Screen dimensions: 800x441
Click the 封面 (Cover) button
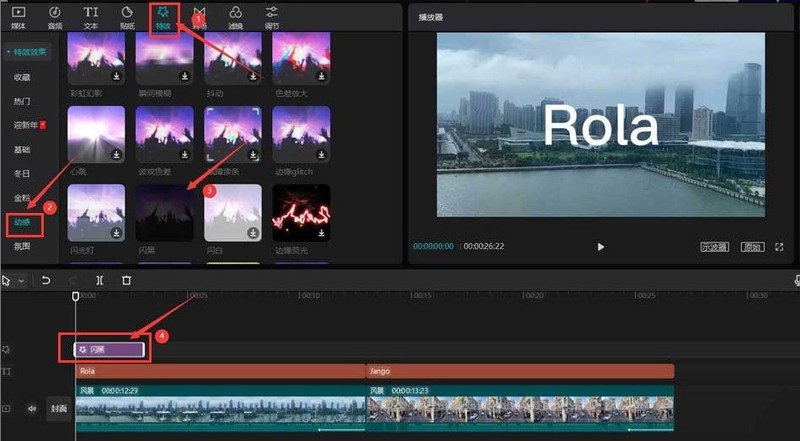click(59, 408)
